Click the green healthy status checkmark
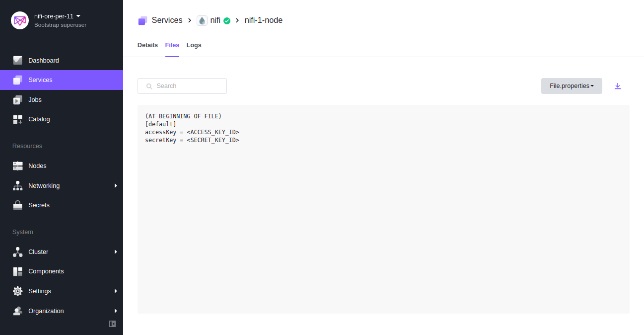 [x=227, y=21]
